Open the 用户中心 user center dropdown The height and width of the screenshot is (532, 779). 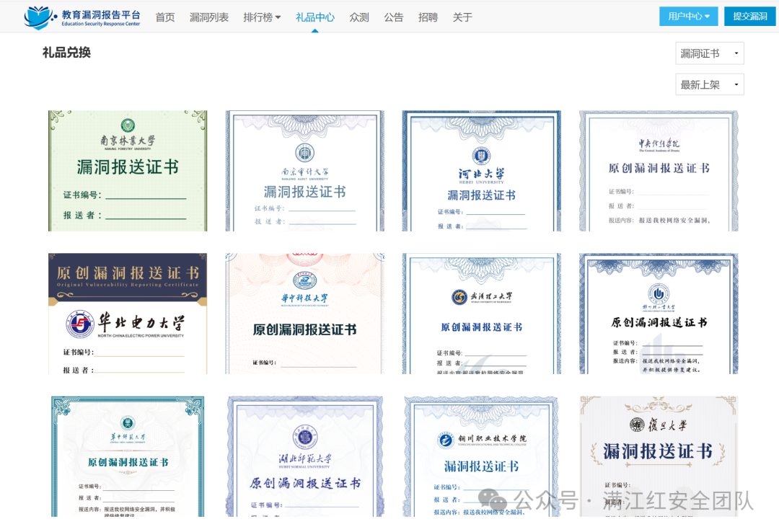point(689,17)
